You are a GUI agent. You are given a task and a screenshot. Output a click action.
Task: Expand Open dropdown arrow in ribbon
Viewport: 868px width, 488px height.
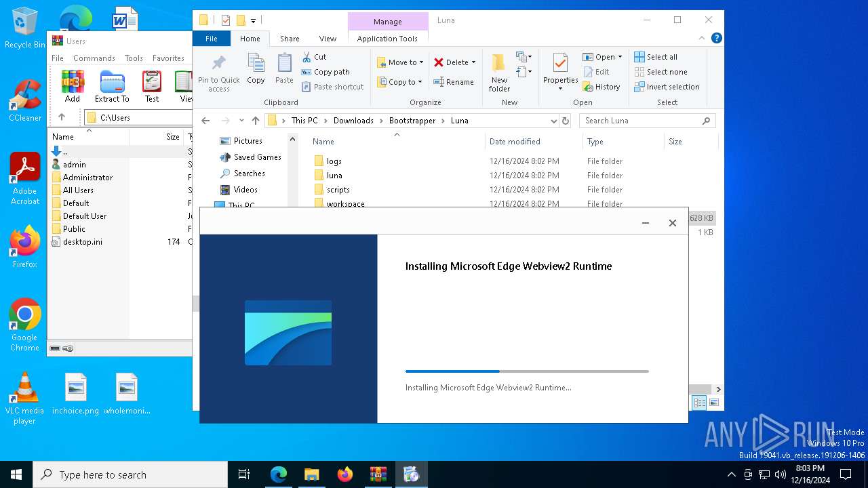pyautogui.click(x=620, y=57)
